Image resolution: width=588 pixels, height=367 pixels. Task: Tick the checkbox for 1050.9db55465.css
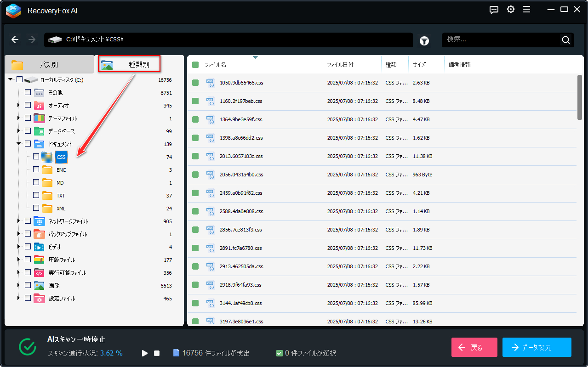[x=195, y=83]
